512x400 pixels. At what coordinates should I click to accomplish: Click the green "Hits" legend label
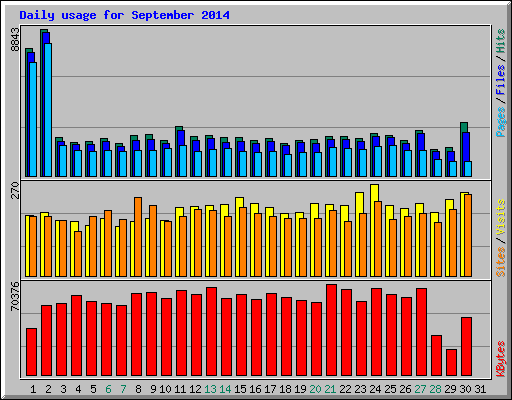(501, 41)
